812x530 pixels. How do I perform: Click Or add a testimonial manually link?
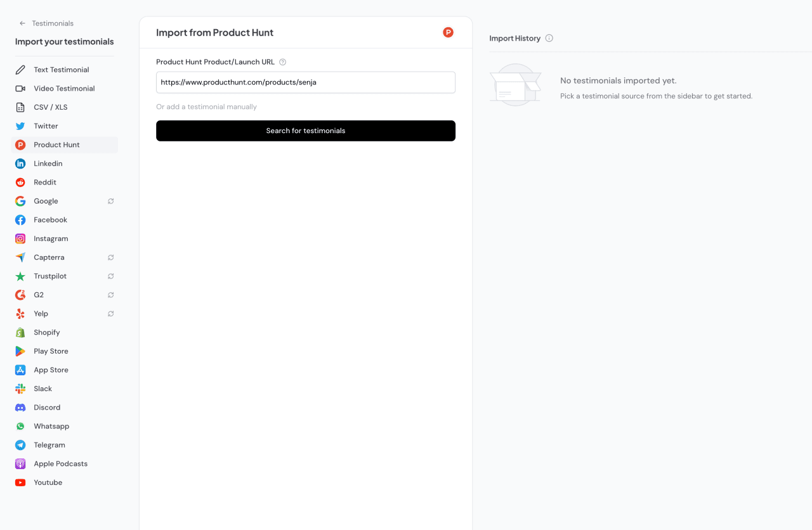click(x=207, y=107)
